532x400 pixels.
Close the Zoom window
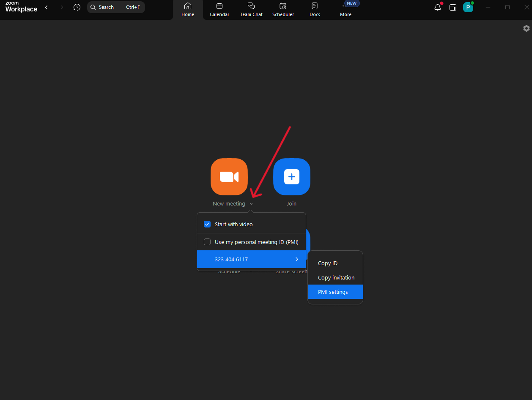pyautogui.click(x=527, y=7)
